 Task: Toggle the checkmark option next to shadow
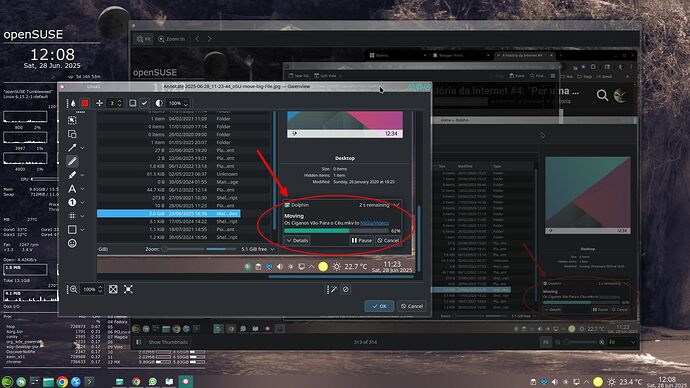[144, 103]
